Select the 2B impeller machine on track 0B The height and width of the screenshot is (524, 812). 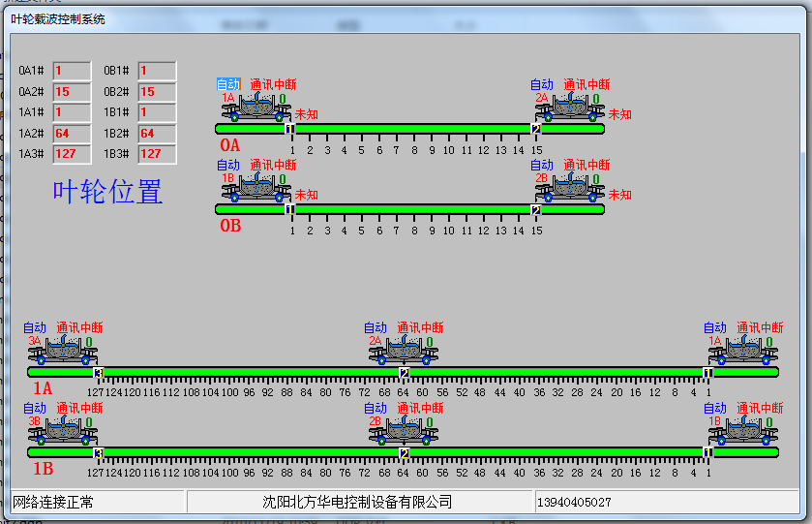tap(570, 188)
